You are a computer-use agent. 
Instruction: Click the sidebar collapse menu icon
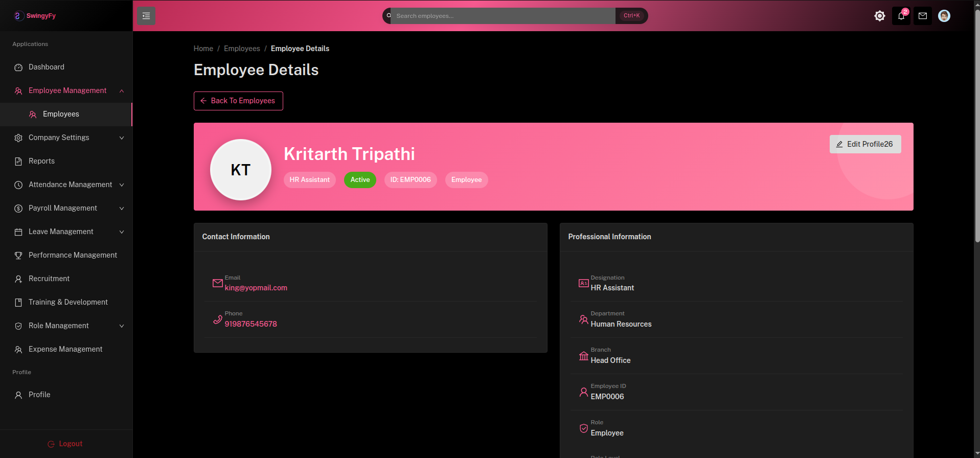click(146, 16)
